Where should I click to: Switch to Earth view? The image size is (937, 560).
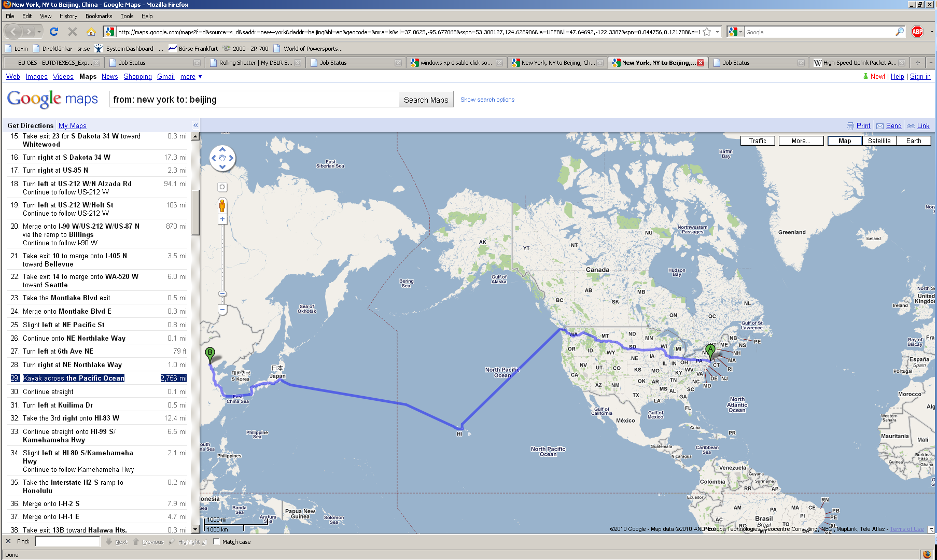click(x=914, y=141)
